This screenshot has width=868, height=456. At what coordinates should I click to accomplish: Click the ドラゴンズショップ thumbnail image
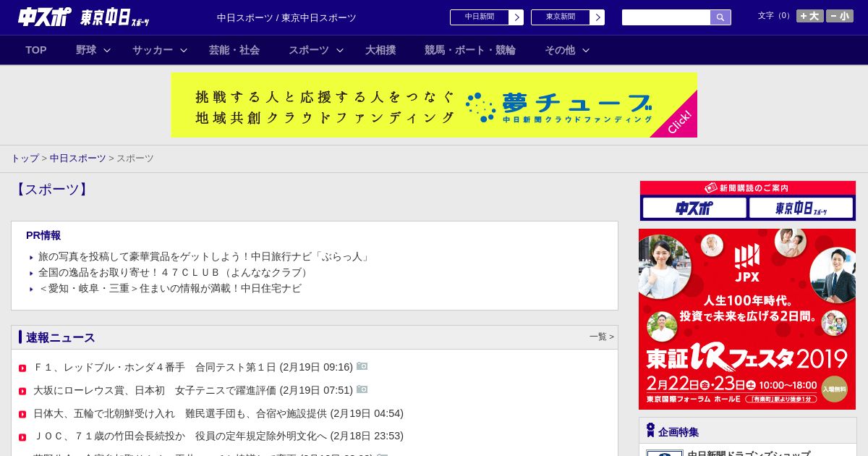pyautogui.click(x=665, y=453)
